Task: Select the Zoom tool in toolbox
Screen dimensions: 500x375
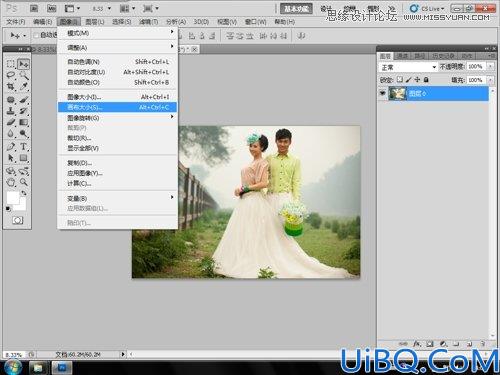Action: click(24, 182)
